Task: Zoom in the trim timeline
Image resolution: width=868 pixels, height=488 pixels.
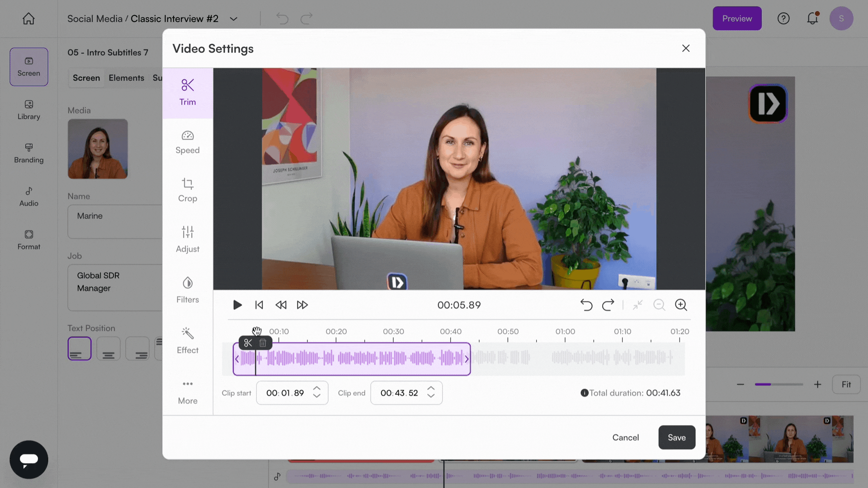Action: pos(681,305)
